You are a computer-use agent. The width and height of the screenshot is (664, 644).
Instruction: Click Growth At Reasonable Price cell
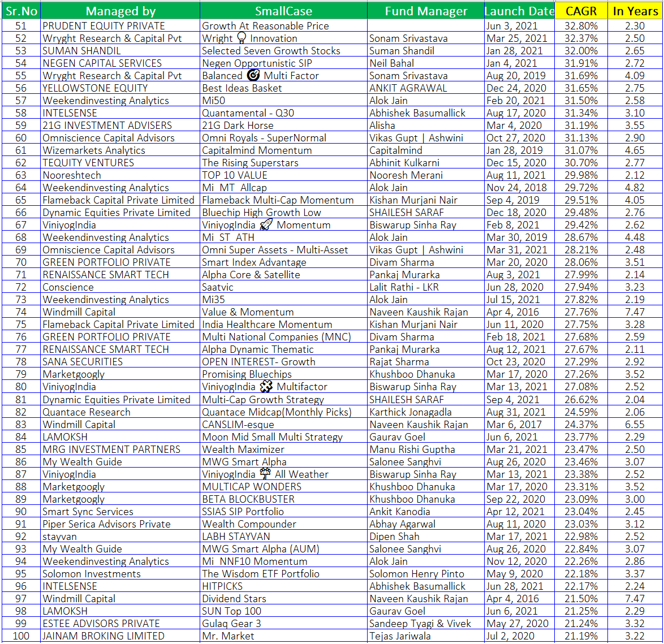tap(283, 26)
